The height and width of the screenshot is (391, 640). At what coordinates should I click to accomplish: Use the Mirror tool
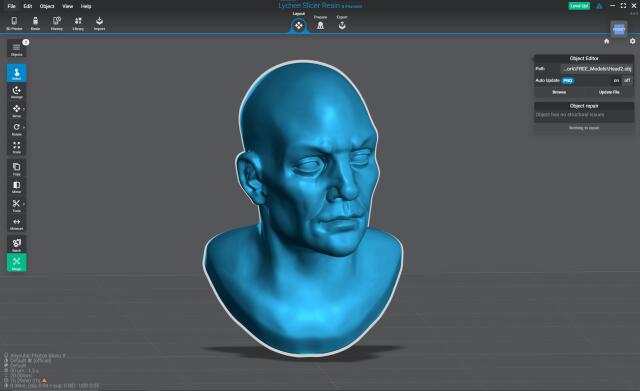[x=17, y=187]
